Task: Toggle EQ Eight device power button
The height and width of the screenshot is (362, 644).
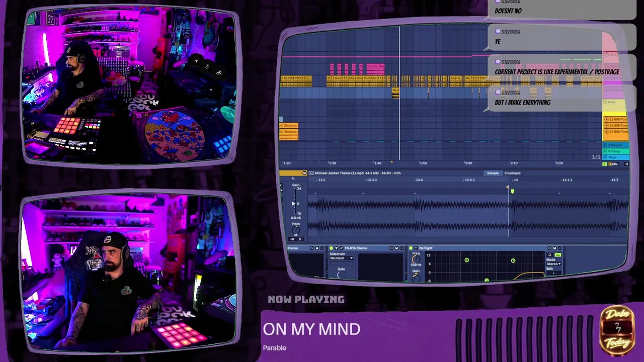Action: pyautogui.click(x=411, y=248)
